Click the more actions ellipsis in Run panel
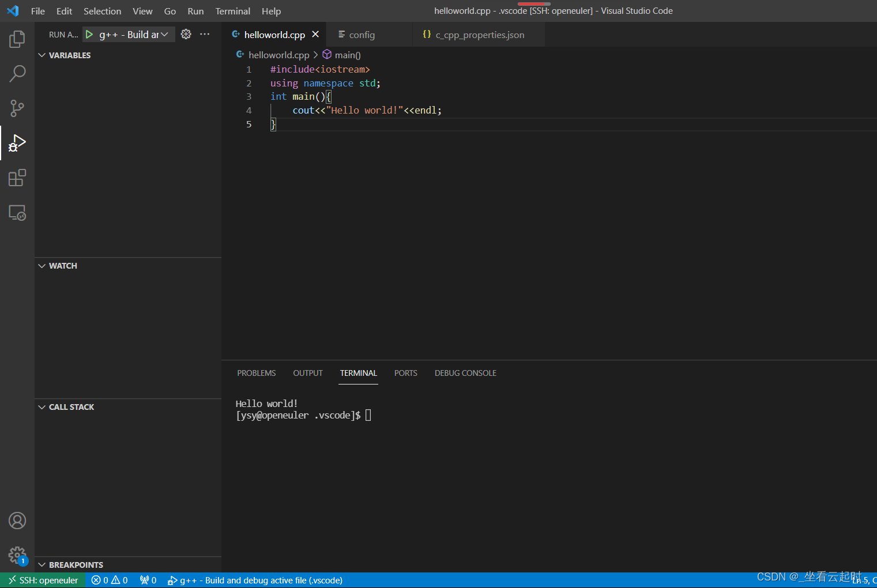 205,34
